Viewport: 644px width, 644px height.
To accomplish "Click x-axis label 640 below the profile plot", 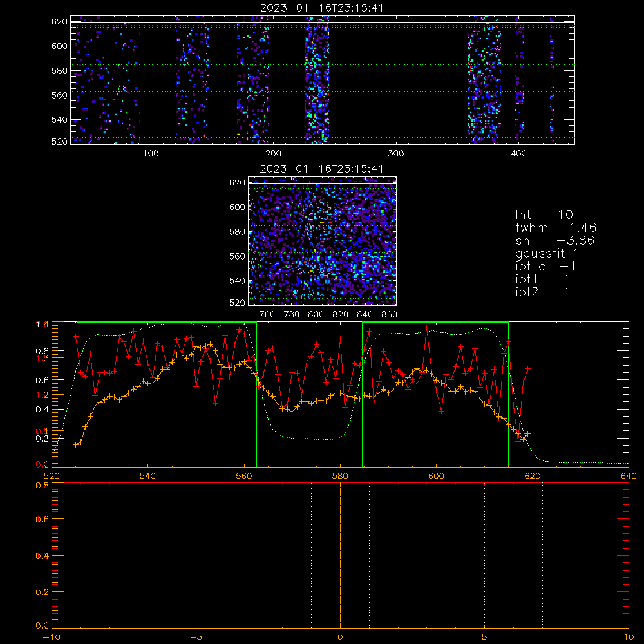I will (x=629, y=476).
